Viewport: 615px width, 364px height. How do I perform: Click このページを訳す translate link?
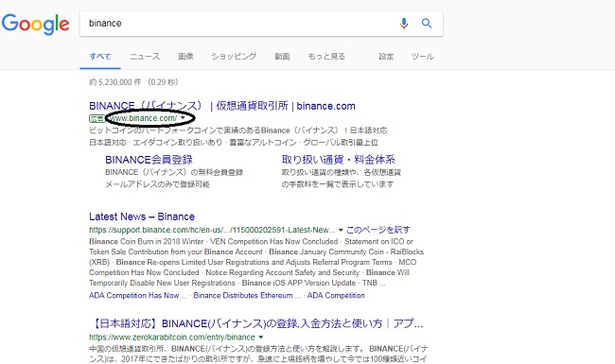pyautogui.click(x=378, y=230)
